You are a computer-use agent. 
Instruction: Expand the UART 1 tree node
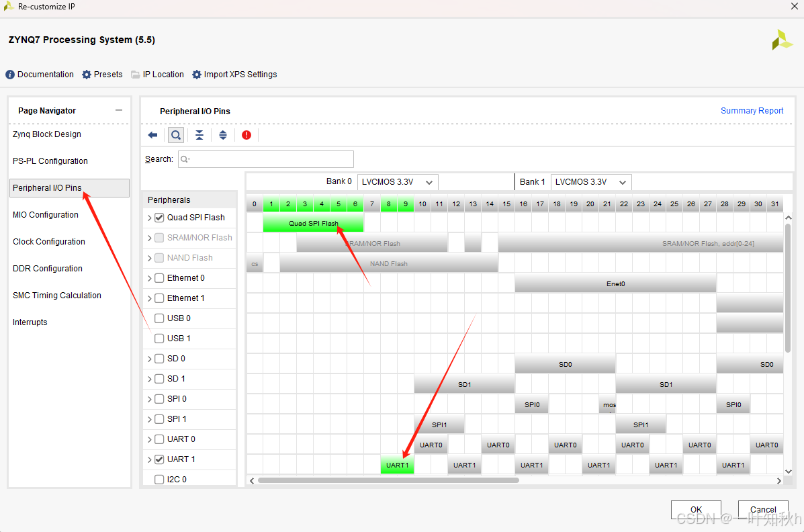point(149,459)
